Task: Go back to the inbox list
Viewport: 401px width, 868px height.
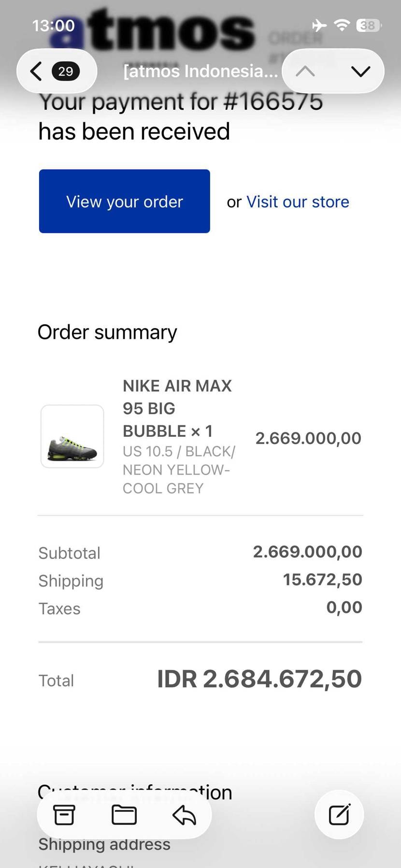Action: click(x=36, y=72)
